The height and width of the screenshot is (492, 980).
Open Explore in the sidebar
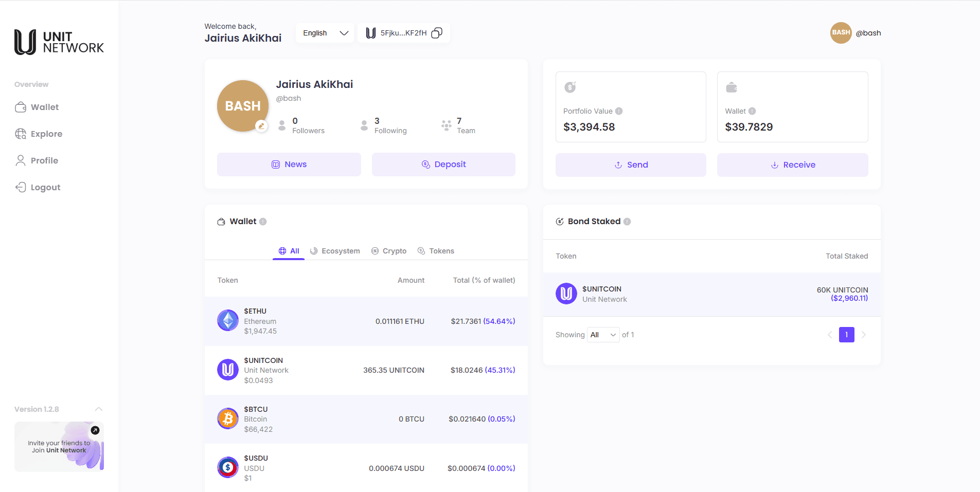coord(39,134)
